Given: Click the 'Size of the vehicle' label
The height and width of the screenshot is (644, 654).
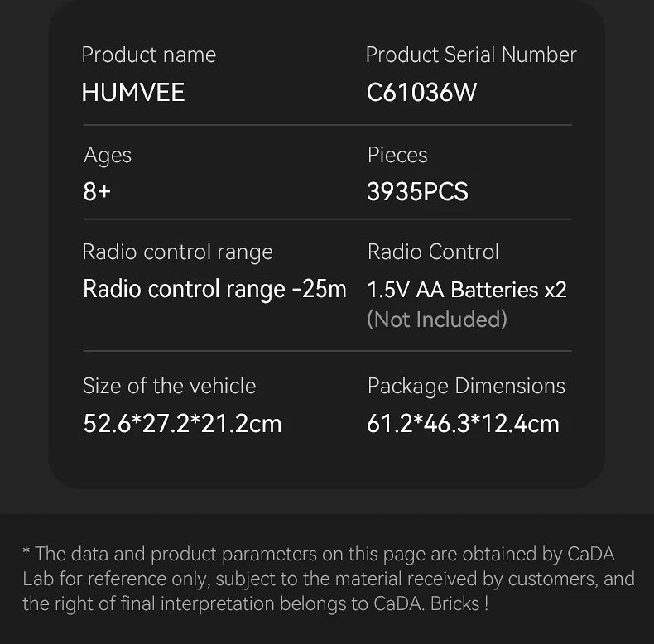Looking at the screenshot, I should coord(169,386).
